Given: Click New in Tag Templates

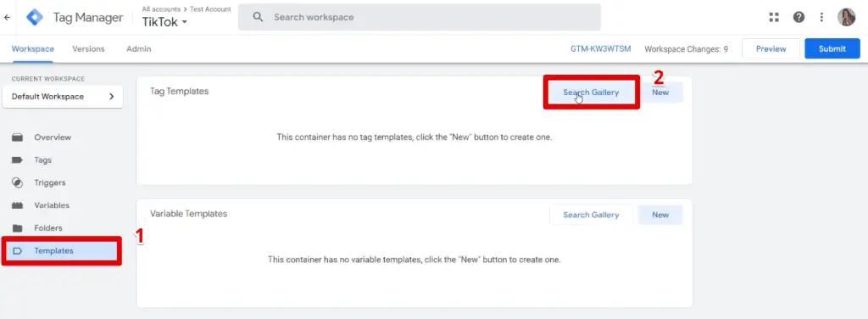Looking at the screenshot, I should pos(659,92).
